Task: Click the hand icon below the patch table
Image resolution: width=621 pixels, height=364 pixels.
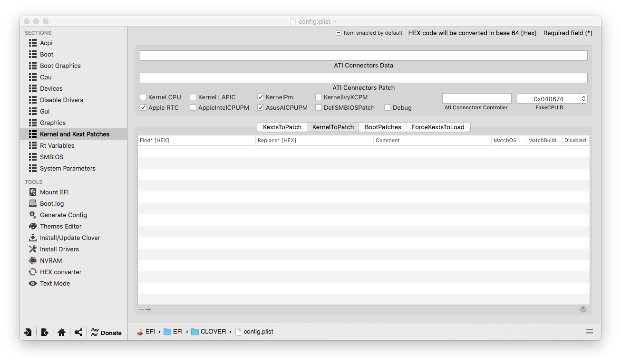Action: pos(583,310)
